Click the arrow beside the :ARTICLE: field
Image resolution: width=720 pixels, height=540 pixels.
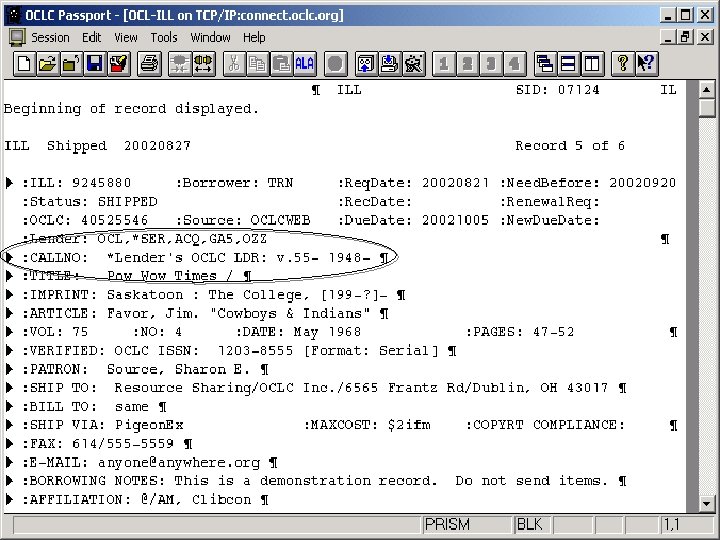[9, 314]
